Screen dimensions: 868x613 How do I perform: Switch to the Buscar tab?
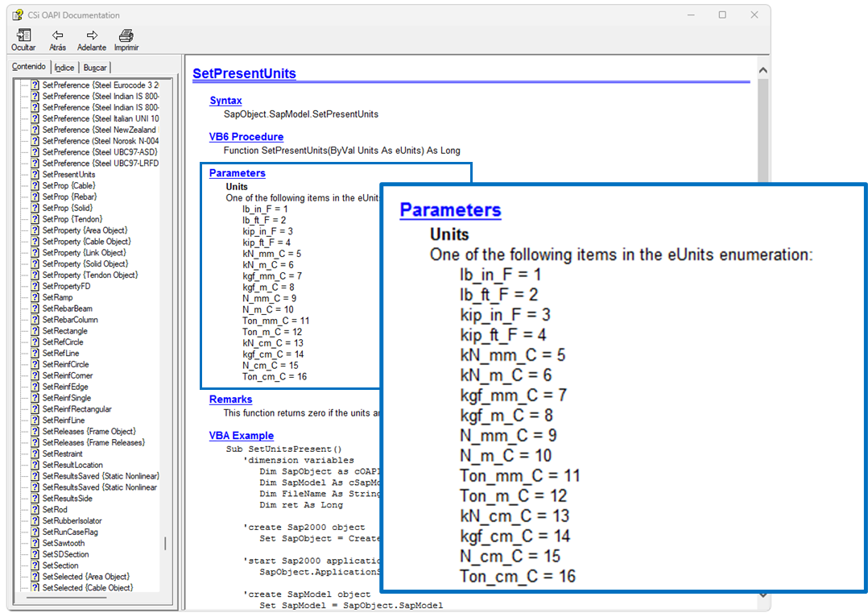[95, 68]
